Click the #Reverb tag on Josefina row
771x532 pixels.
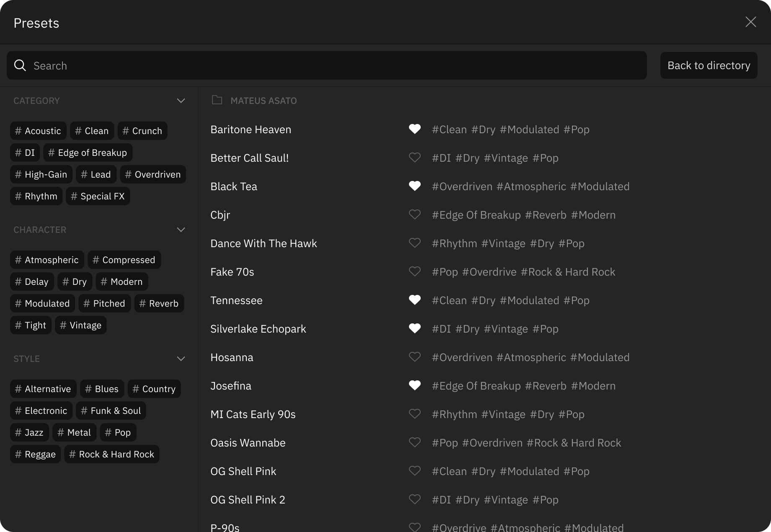click(546, 386)
